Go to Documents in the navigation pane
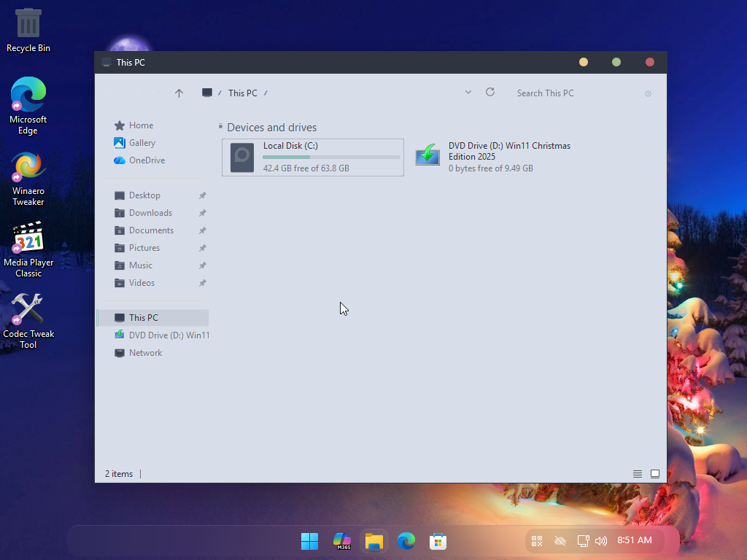This screenshot has height=560, width=747. click(151, 230)
